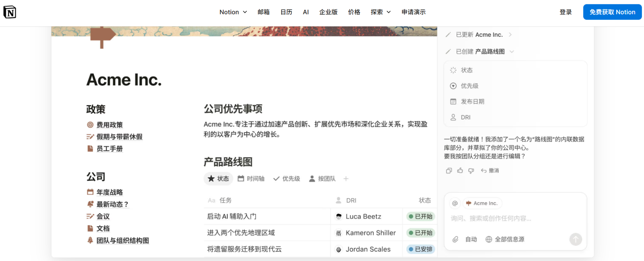Click the 文档 file icon
The width and height of the screenshot is (644, 261).
pos(90,228)
